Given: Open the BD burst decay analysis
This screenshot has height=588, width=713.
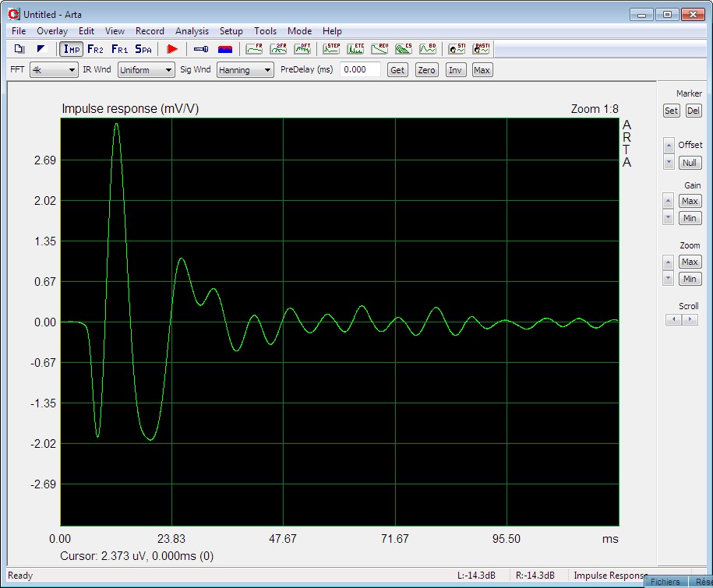Looking at the screenshot, I should [428, 49].
